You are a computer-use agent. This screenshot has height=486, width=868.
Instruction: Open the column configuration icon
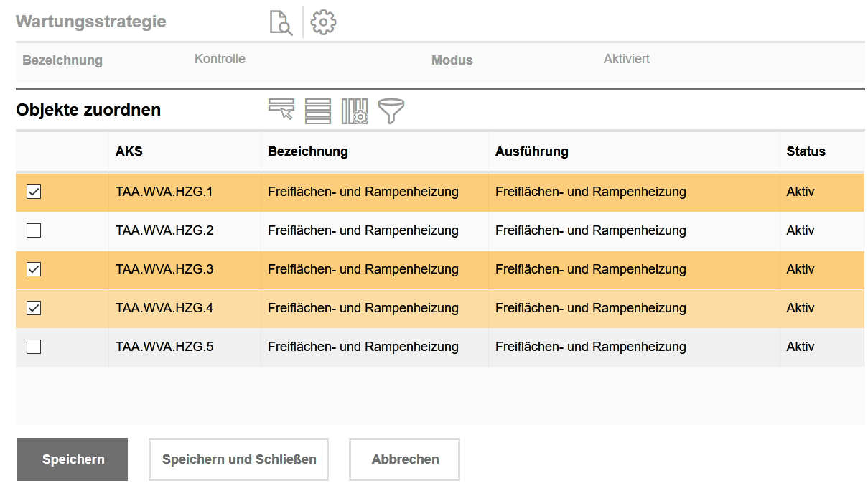[355, 111]
